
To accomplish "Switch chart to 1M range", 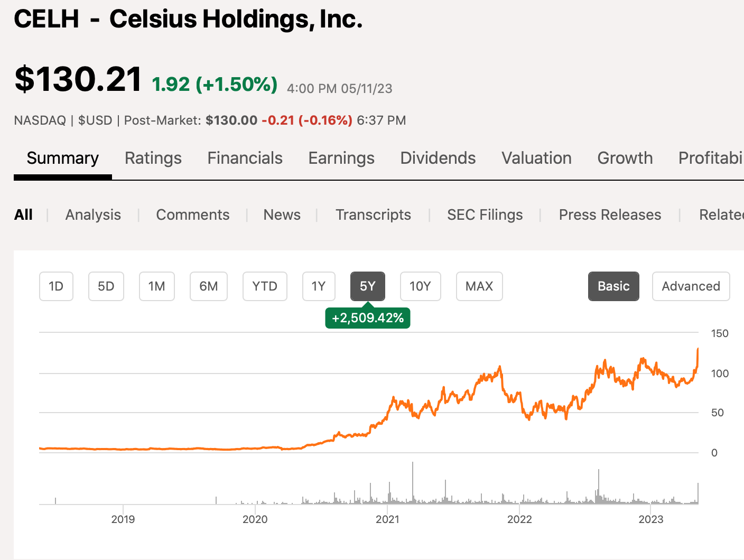I will [157, 286].
